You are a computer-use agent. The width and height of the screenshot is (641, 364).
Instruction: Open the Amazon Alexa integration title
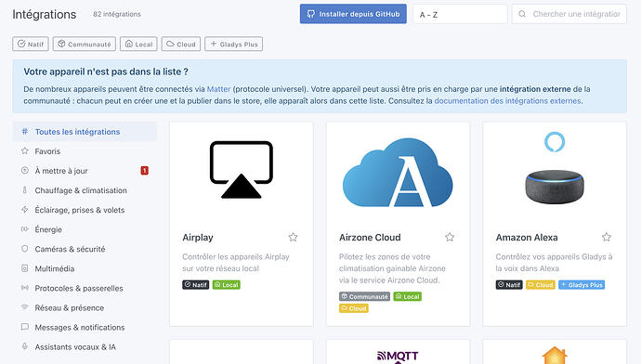tap(527, 238)
